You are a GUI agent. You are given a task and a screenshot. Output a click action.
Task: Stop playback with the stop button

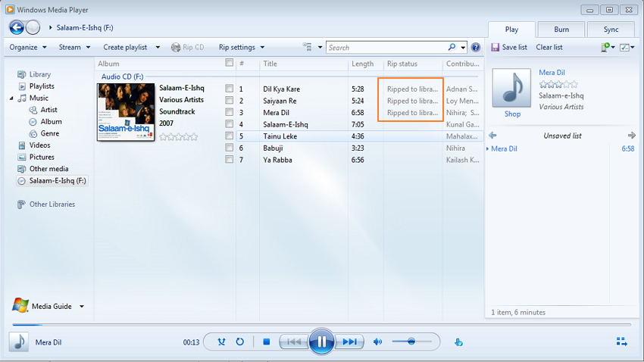point(267,342)
